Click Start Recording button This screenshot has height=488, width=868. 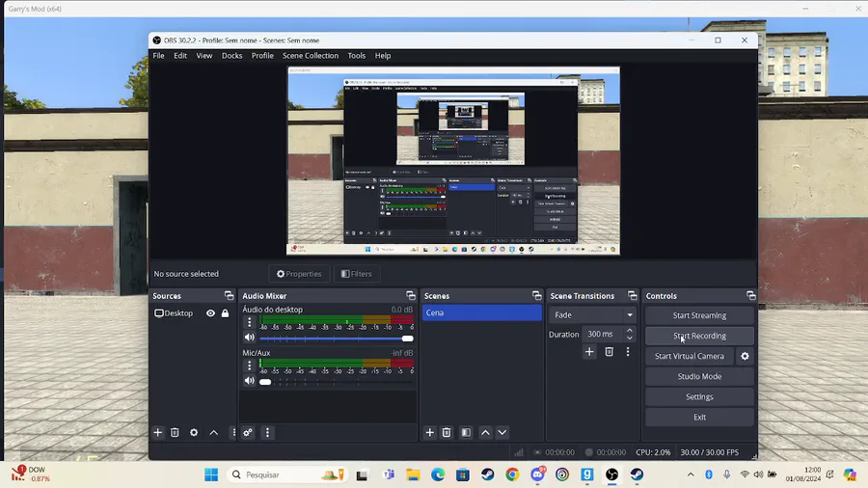pyautogui.click(x=699, y=336)
